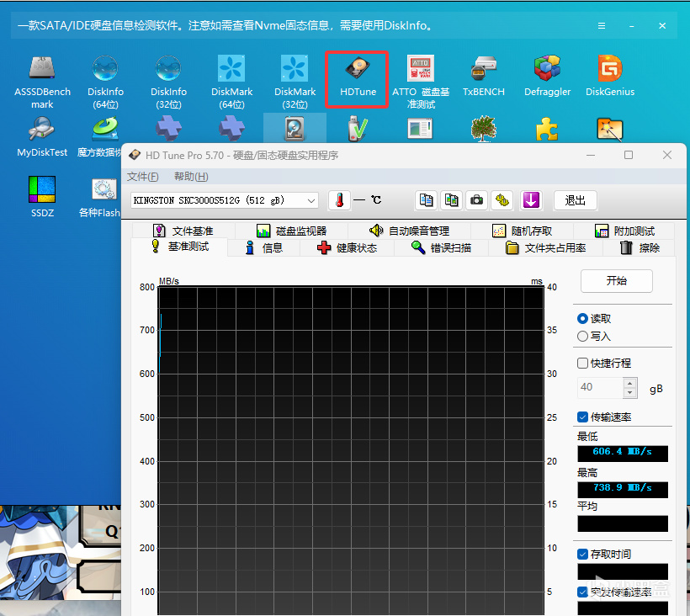Launch DiskInfo (32位) from the launcher

click(168, 82)
